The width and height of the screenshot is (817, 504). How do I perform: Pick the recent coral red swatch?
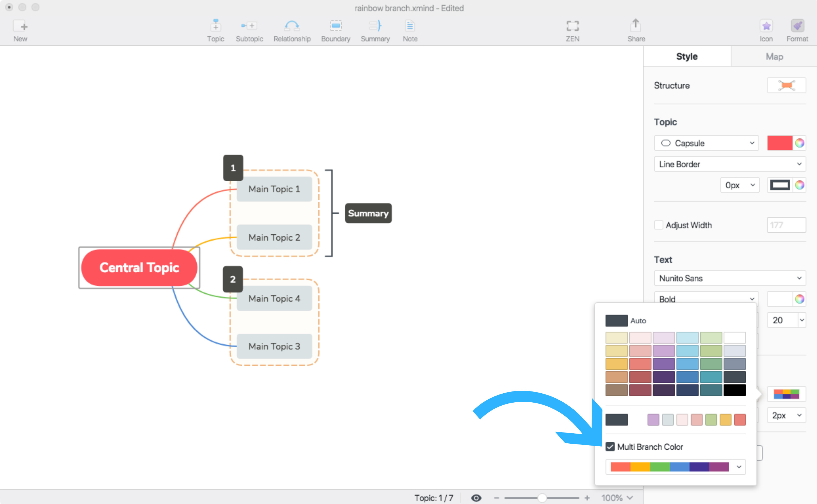(x=740, y=419)
